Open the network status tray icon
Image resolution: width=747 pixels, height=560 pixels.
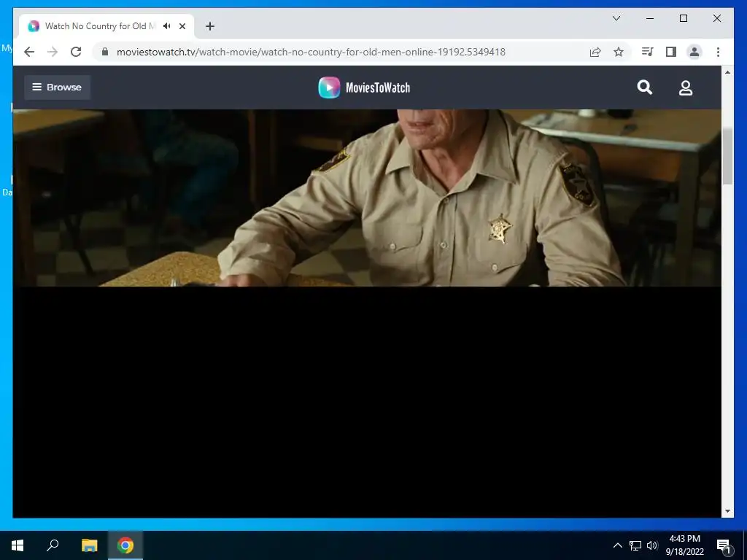point(635,545)
